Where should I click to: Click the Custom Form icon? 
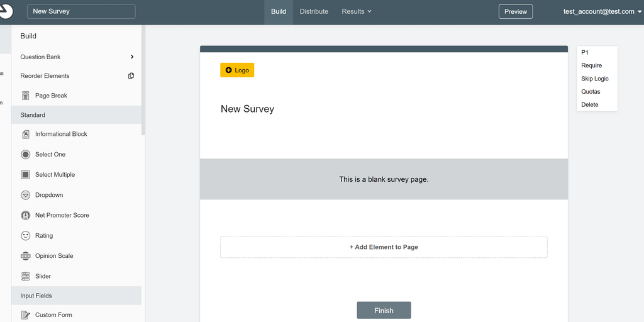point(26,314)
